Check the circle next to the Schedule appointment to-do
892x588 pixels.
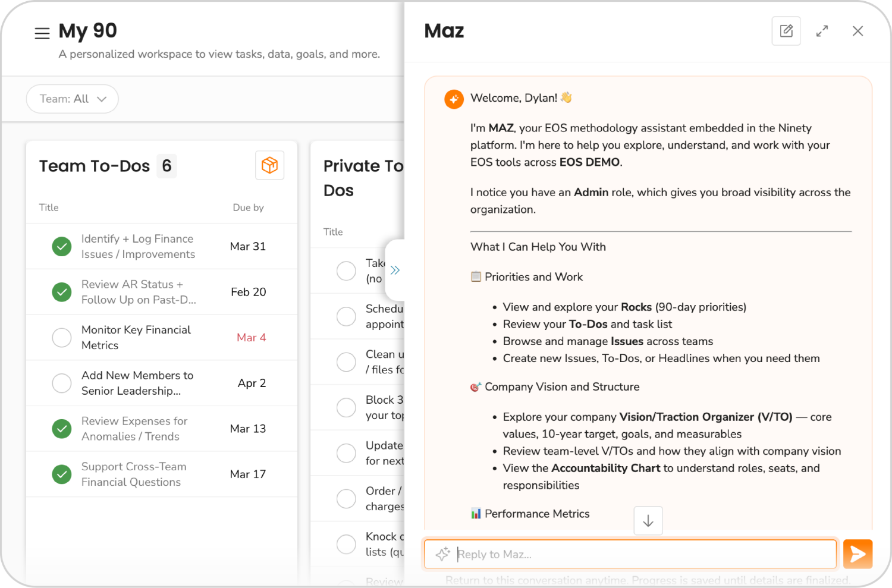tap(346, 316)
